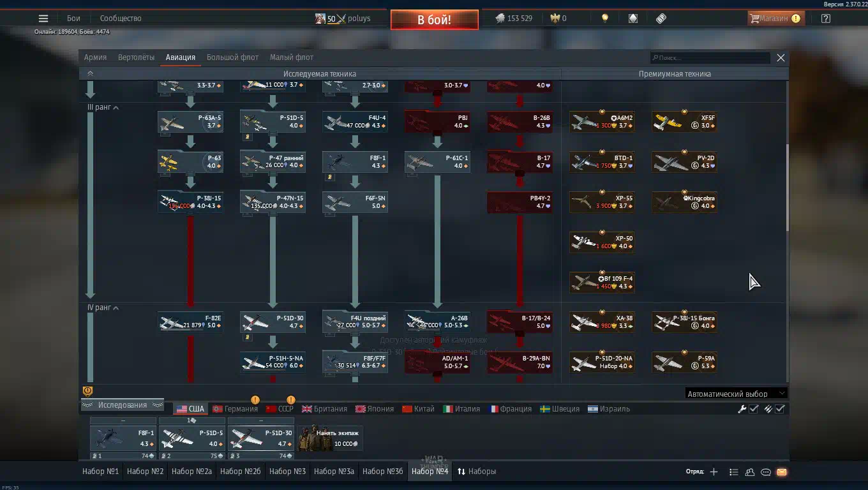Image resolution: width=868 pixels, height=490 pixels.
Task: Toggle the auto-repair checkbox beside wrench
Action: coord(754,409)
